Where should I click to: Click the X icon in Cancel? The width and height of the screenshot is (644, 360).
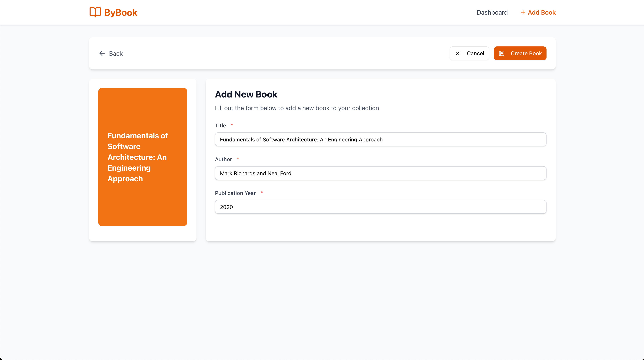pos(457,53)
